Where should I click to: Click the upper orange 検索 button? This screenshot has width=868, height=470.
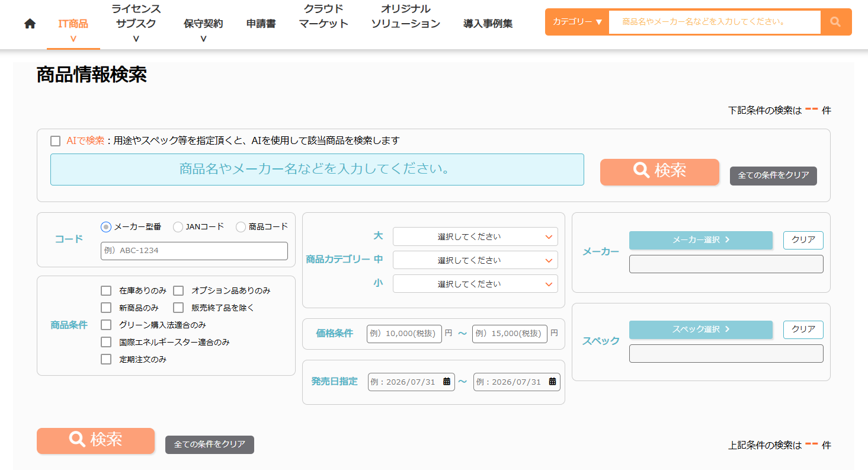(x=659, y=172)
